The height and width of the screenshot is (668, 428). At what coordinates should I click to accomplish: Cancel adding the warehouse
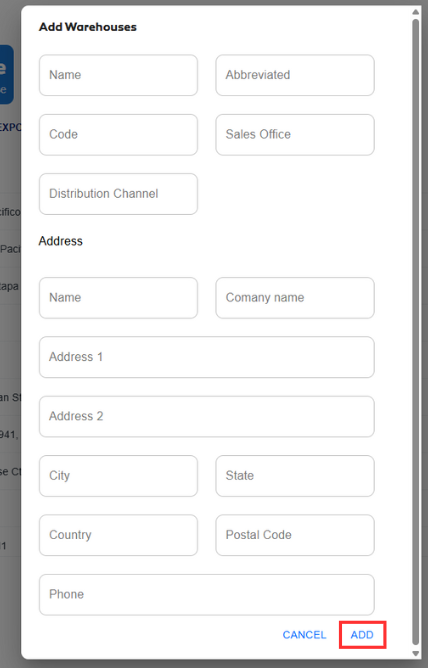click(304, 635)
